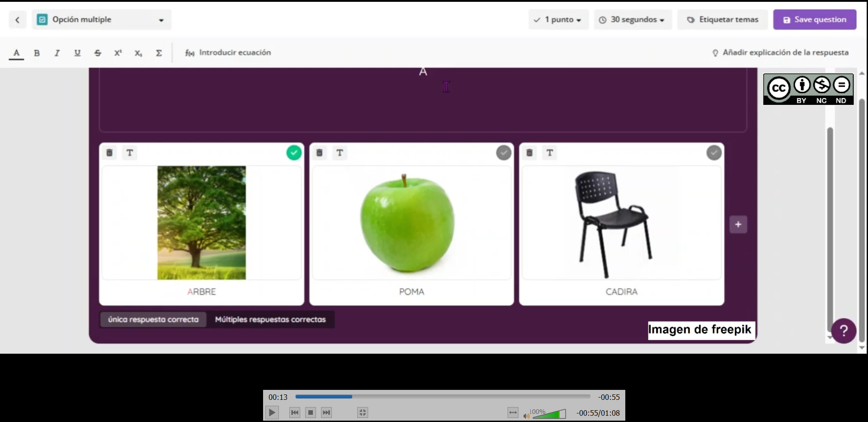Uncheck ARBRE as correct answer
The height and width of the screenshot is (422, 868).
pyautogui.click(x=294, y=153)
